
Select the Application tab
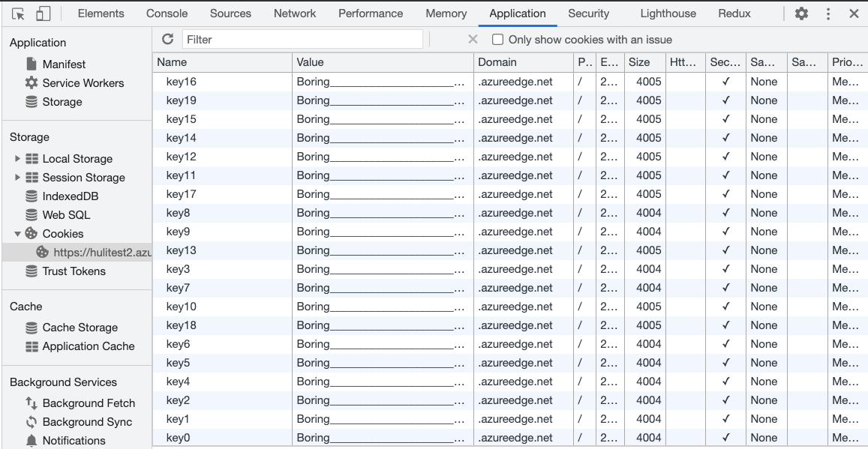pos(517,13)
